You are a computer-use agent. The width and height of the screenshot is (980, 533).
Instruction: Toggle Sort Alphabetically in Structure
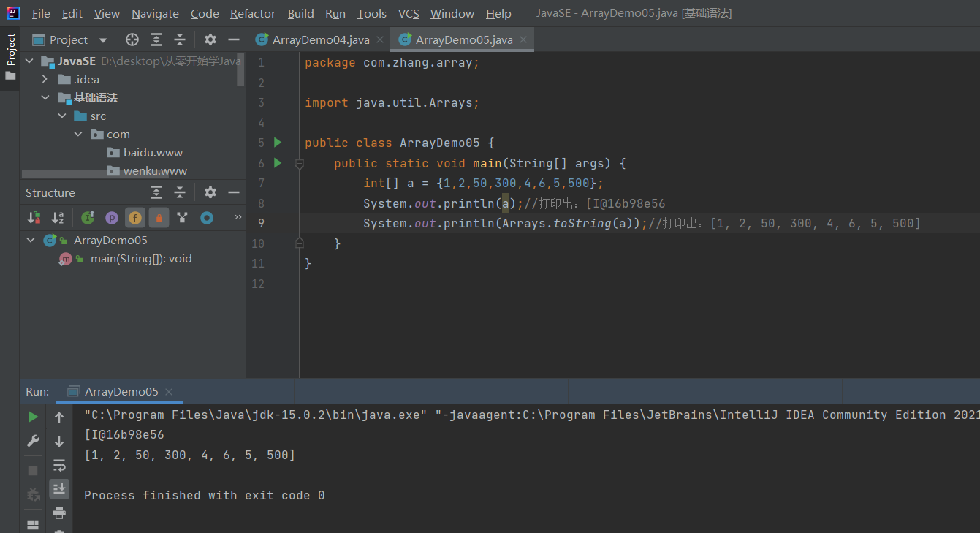point(58,217)
